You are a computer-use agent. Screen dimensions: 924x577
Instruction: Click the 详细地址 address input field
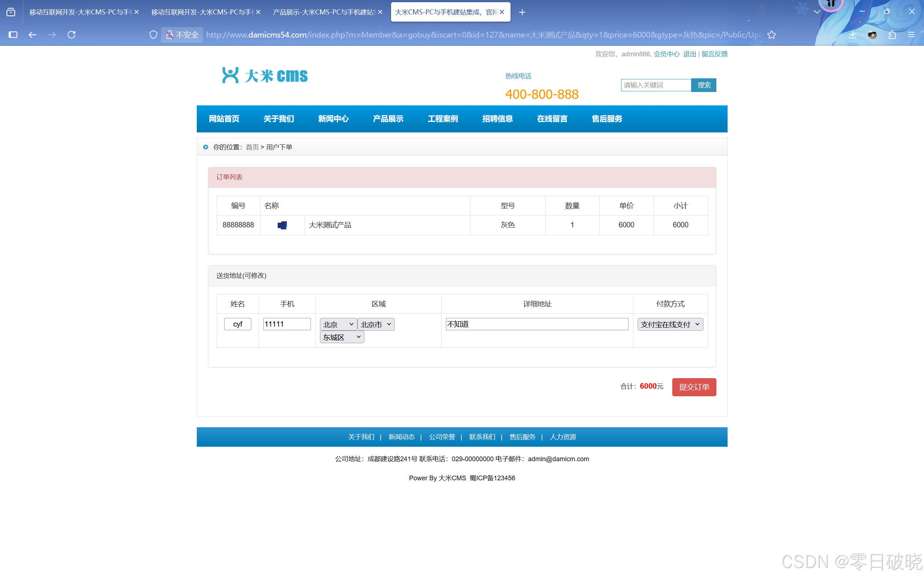[x=537, y=324]
